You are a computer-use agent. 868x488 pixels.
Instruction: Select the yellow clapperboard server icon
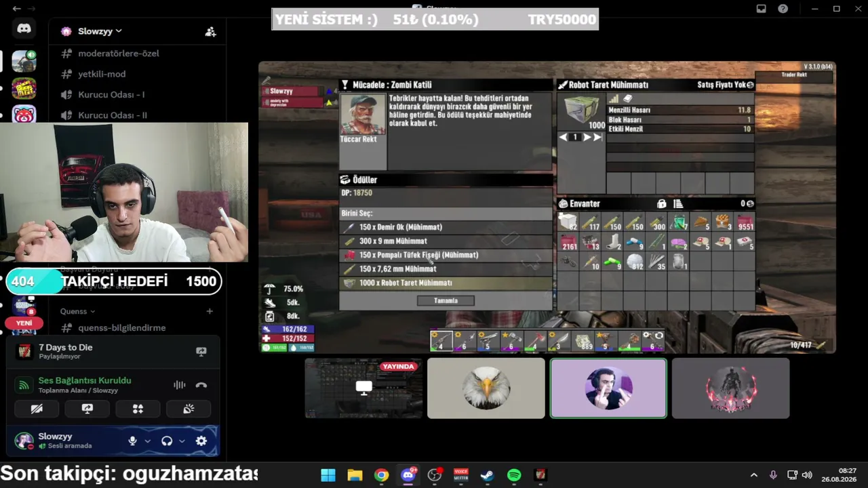pyautogui.click(x=24, y=89)
